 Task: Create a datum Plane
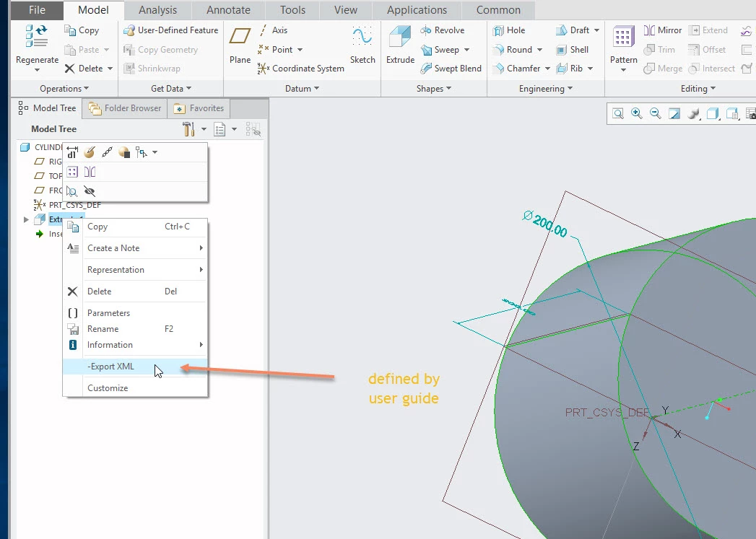240,45
